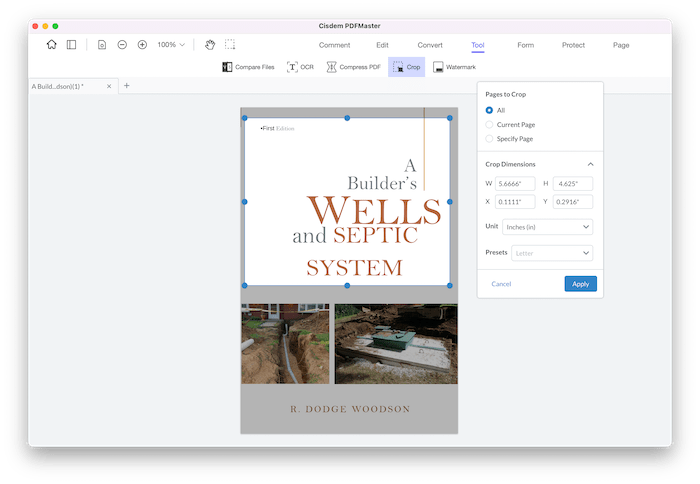Open the Presets Letter dropdown
Viewport: 700px width, 484px height.
click(x=552, y=253)
